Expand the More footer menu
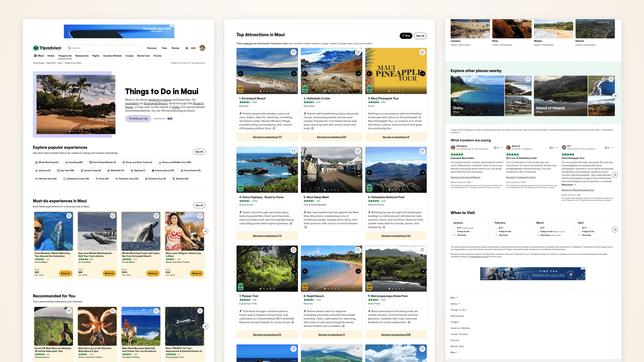 click(x=454, y=352)
